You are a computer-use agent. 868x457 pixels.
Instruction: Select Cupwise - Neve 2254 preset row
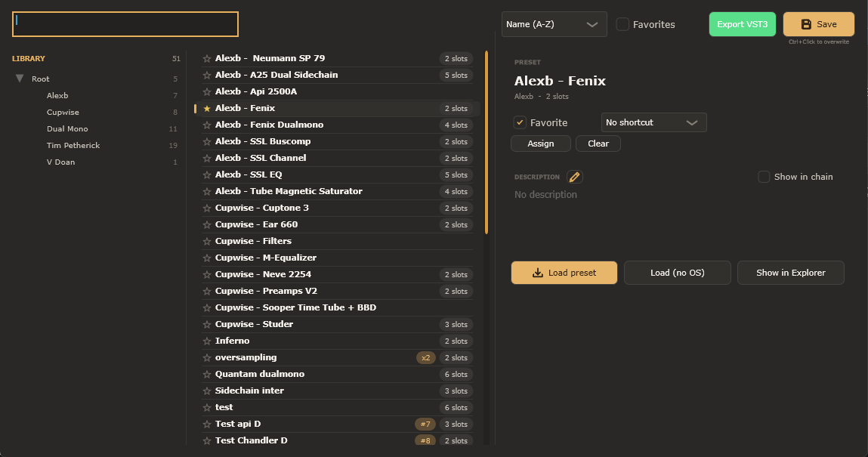point(337,274)
